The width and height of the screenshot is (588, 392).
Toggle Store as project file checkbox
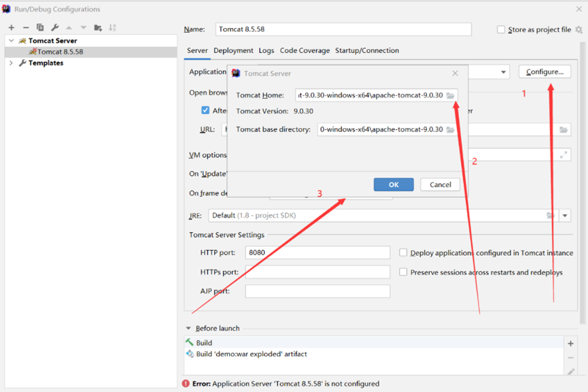pos(500,30)
